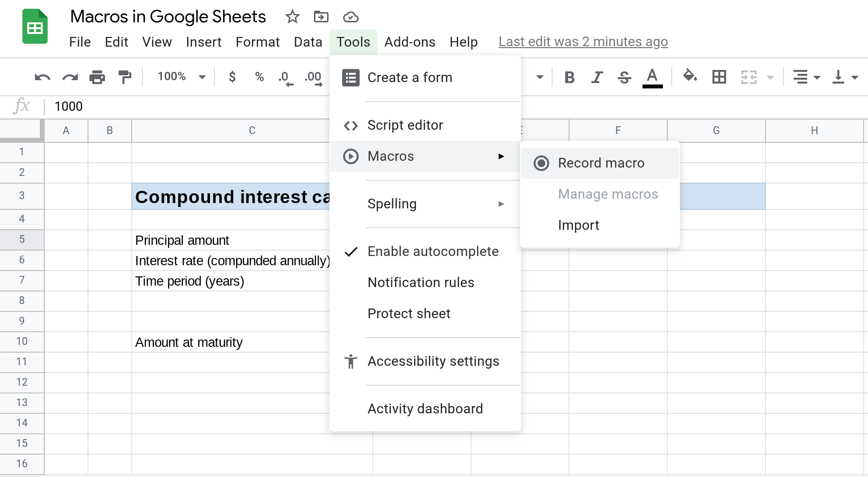Screen dimensions: 868x477
Task: Select the Amount at maturity cell
Action: [230, 342]
